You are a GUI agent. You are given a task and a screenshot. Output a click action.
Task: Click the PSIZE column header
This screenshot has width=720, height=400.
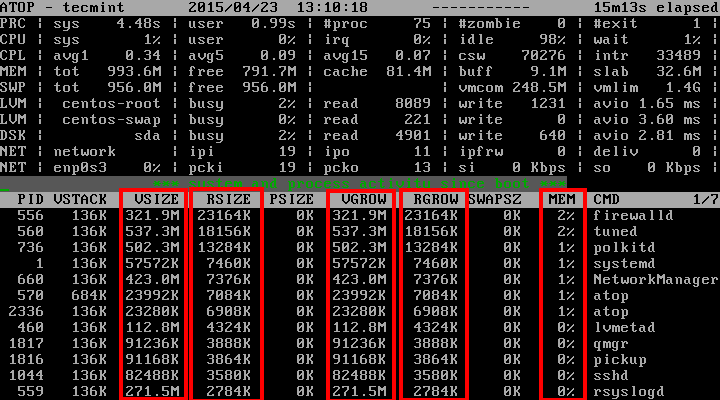[x=293, y=200]
